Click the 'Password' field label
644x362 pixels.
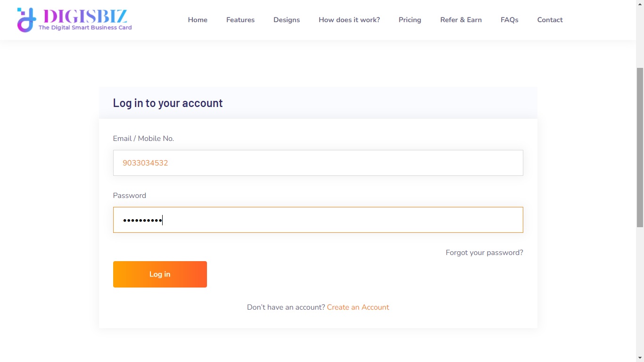click(130, 196)
